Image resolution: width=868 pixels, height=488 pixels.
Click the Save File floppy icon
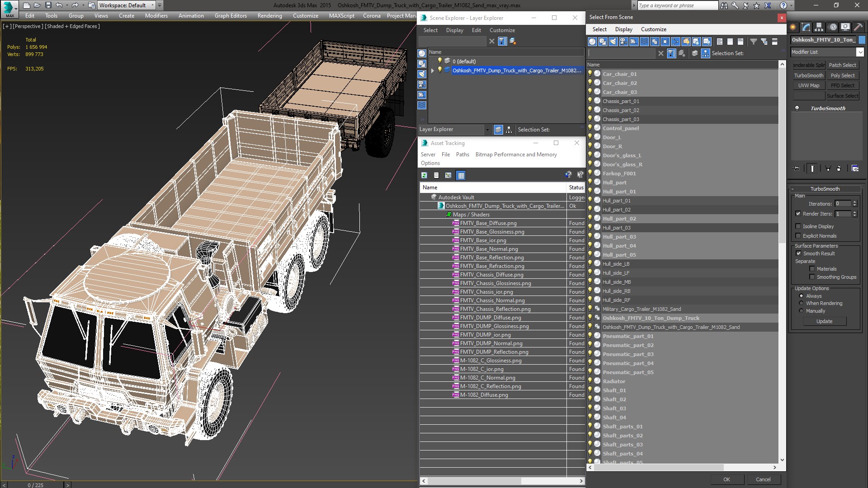click(48, 5)
